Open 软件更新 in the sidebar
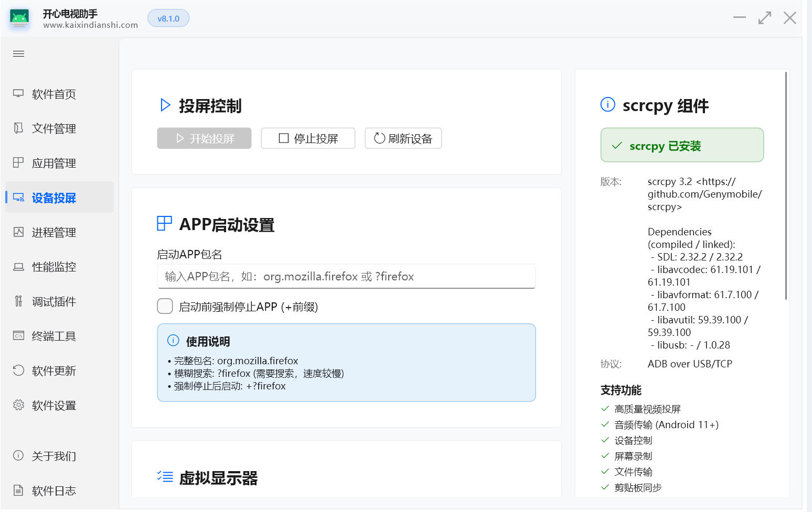The height and width of the screenshot is (512, 812). click(54, 371)
